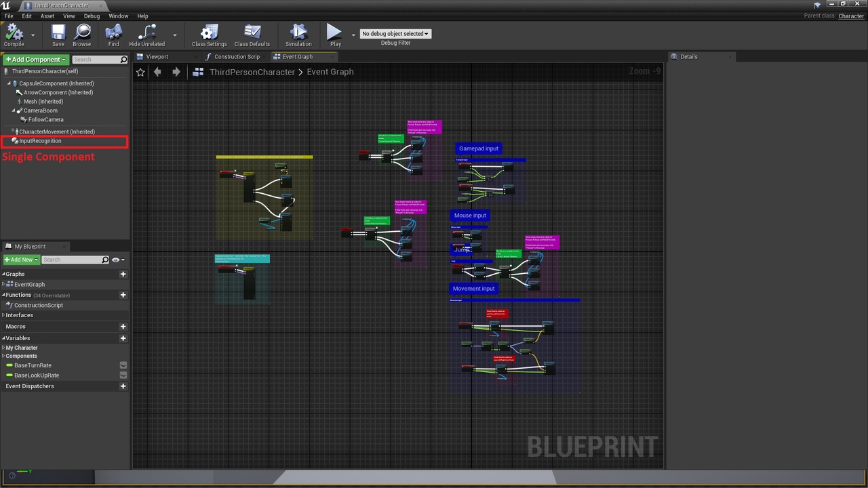Open the Help menu
This screenshot has height=488, width=868.
tap(142, 16)
